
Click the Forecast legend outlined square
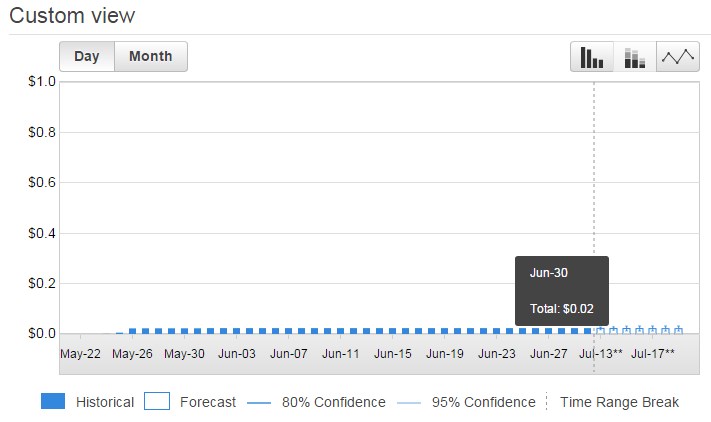click(157, 402)
